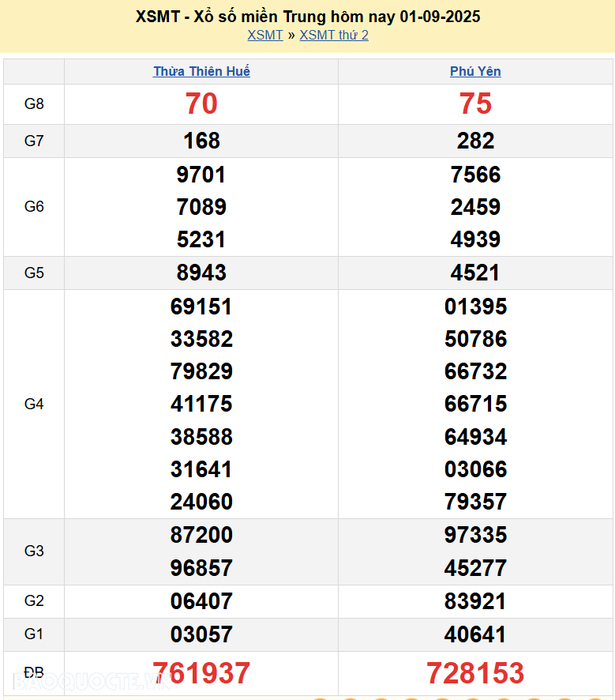Click Phú Yên special prize 728153
This screenshot has height=700, width=615.
click(475, 673)
